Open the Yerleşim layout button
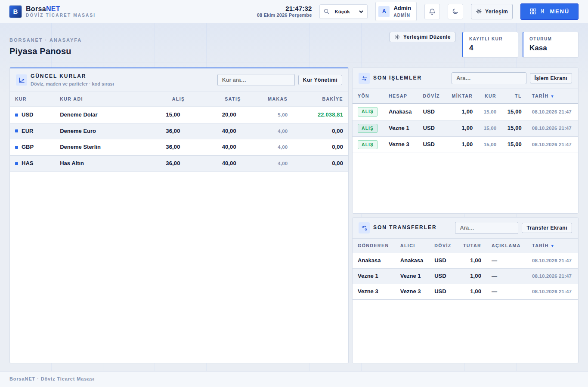The image size is (588, 387). click(492, 12)
